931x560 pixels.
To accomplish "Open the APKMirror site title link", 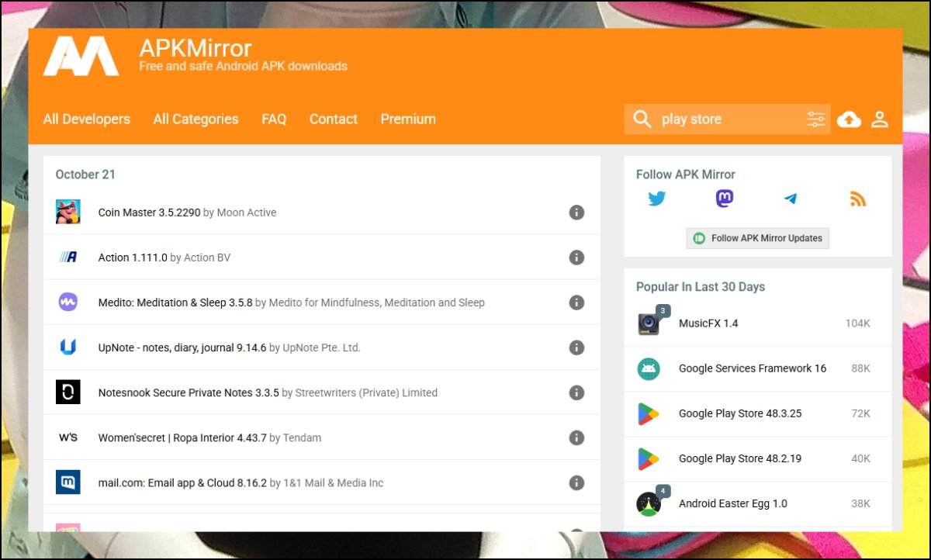I will click(196, 48).
